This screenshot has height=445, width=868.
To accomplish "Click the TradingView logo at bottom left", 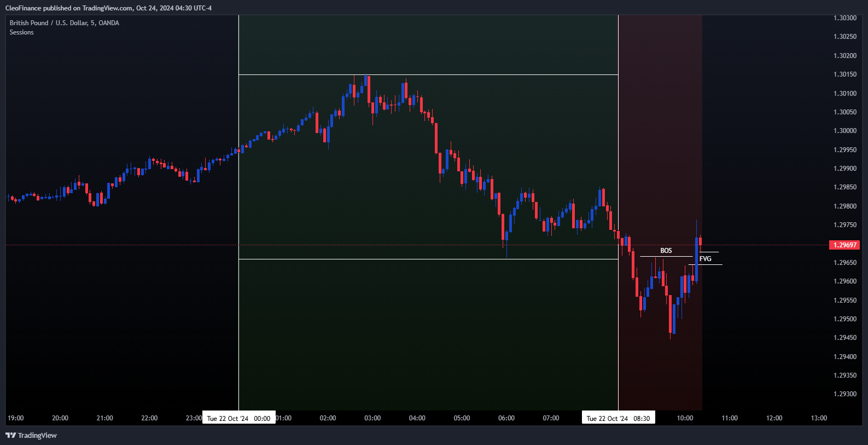I will click(x=31, y=435).
